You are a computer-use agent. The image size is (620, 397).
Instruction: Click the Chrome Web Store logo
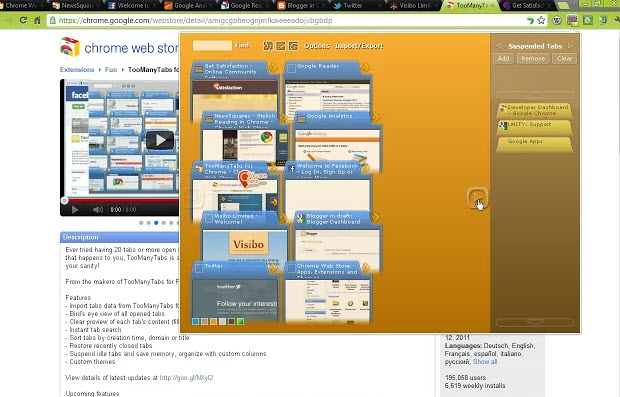70,47
